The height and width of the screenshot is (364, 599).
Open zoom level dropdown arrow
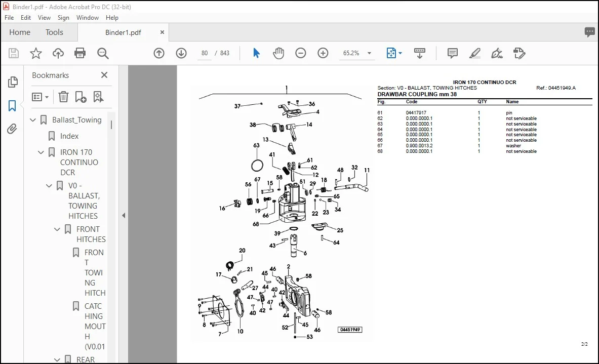(370, 53)
